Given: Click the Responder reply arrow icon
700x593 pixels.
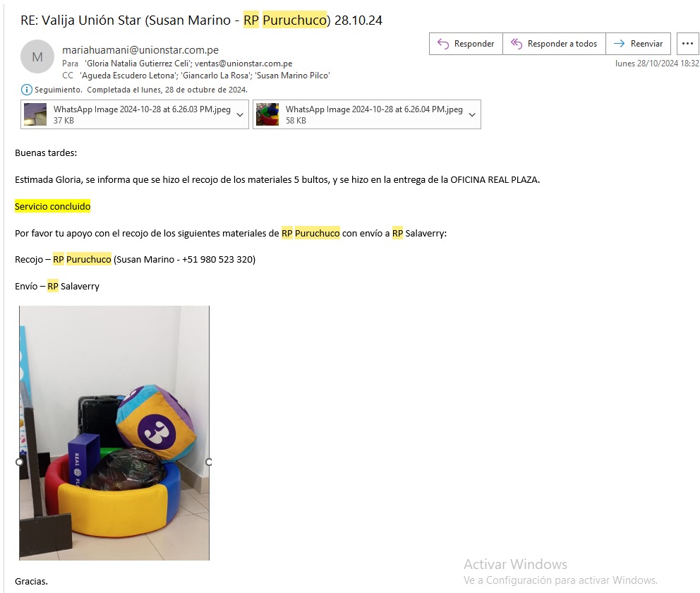Looking at the screenshot, I should 443,44.
